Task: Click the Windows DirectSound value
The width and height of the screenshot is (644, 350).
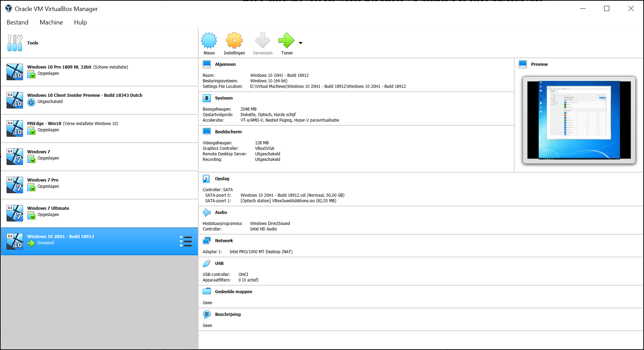Action: tap(270, 224)
